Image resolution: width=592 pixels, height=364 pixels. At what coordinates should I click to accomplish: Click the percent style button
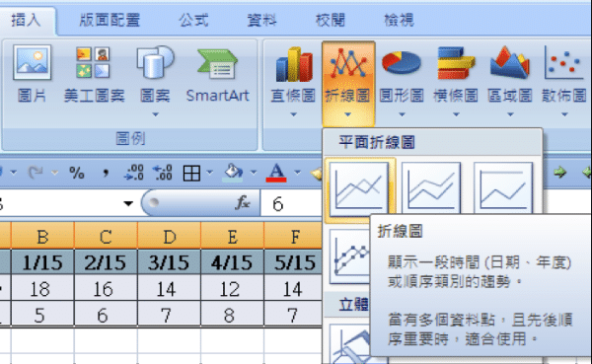point(77,173)
